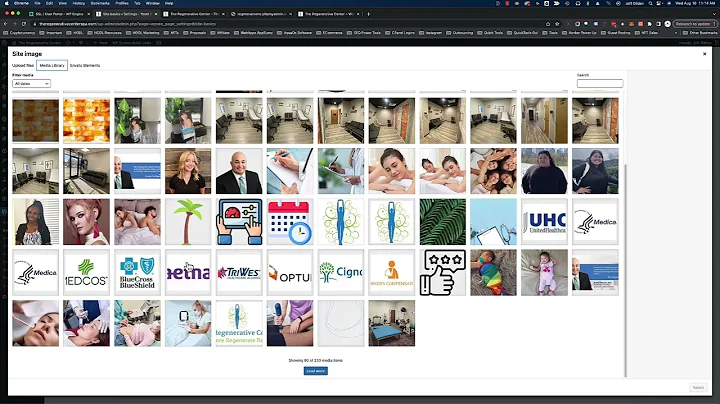Open the HODL Resources bookmarks folder
The width and height of the screenshot is (720, 404).
[104, 33]
